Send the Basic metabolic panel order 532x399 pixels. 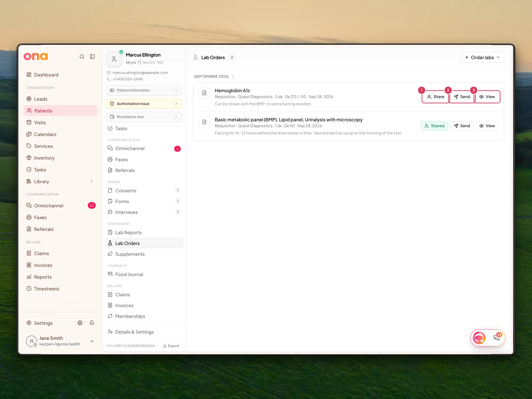tap(462, 126)
